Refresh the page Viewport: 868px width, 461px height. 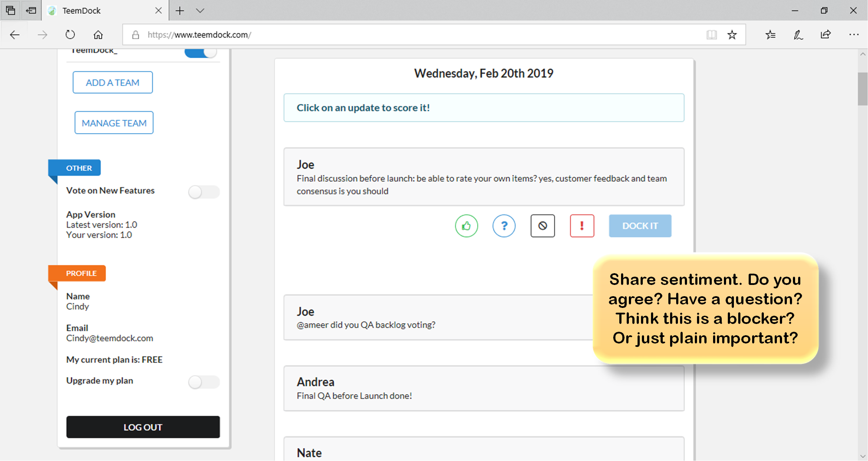70,35
